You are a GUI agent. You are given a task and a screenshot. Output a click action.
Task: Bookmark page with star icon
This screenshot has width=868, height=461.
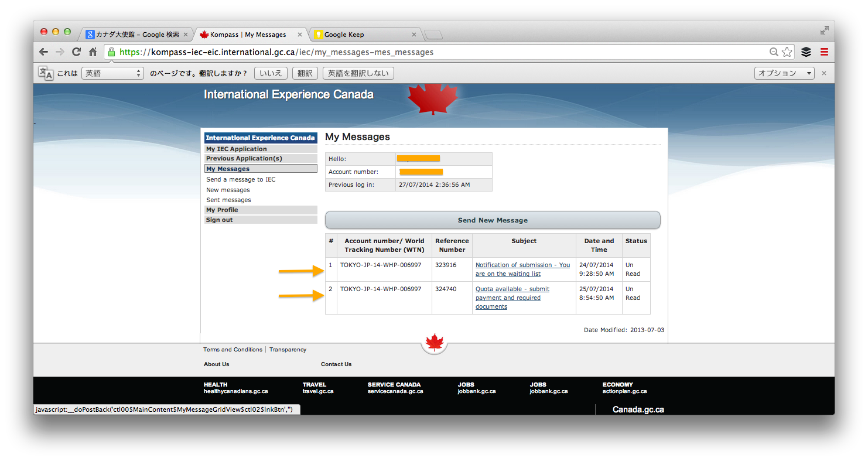click(x=787, y=52)
